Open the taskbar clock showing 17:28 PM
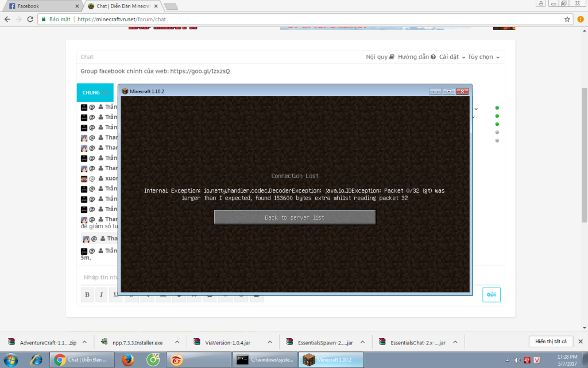The image size is (588, 368). click(567, 360)
